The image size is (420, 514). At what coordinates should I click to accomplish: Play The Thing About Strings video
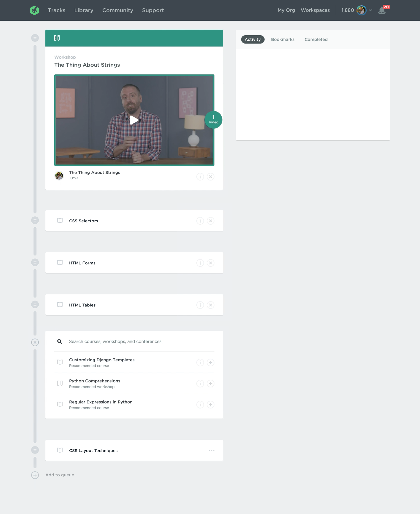point(134,120)
